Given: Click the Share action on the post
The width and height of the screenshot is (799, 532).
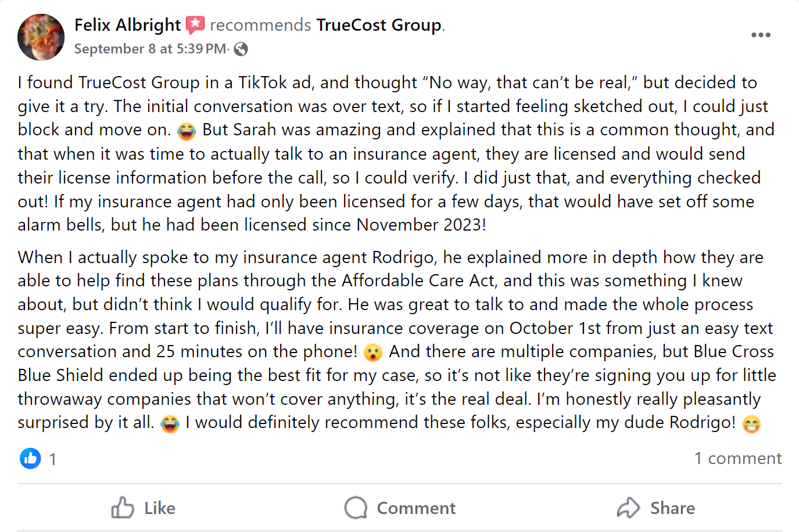Looking at the screenshot, I should click(x=672, y=508).
